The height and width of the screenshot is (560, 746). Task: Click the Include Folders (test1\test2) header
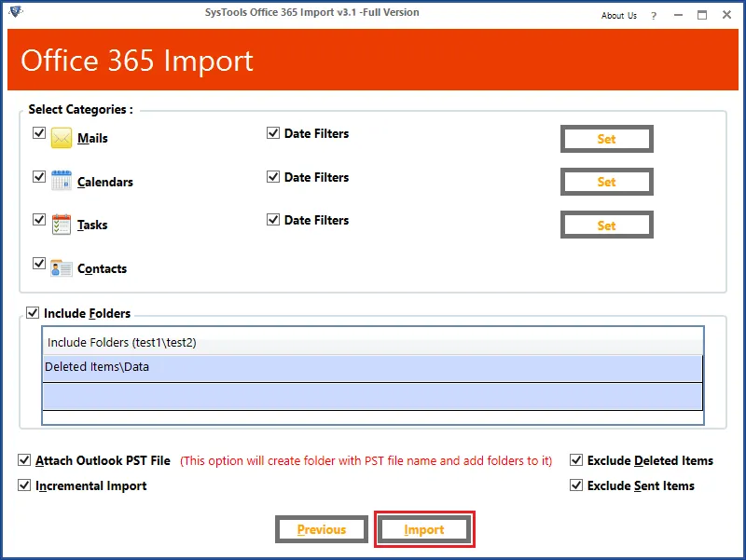tap(372, 342)
